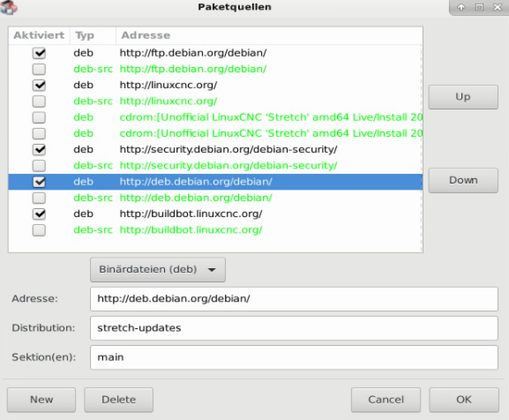The height and width of the screenshot is (420, 509).
Task: Click highlighted http://deb.debian.org/debian/ address
Action: pyautogui.click(x=196, y=182)
